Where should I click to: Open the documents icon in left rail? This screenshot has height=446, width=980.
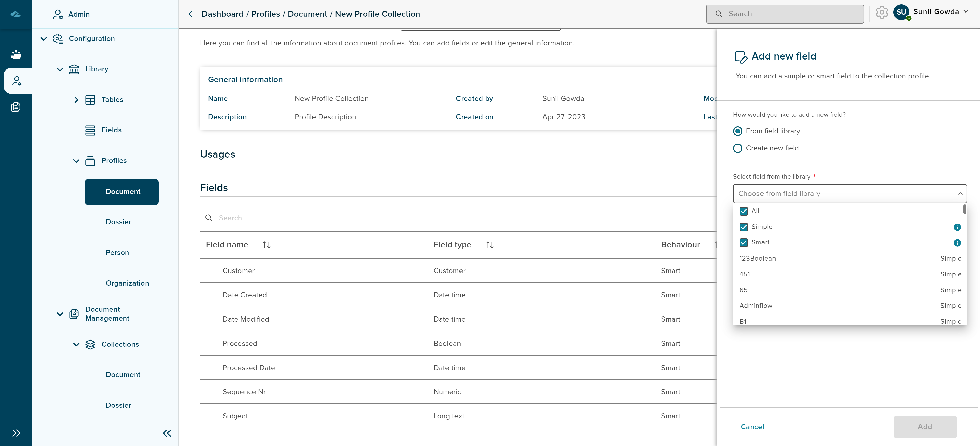point(16,107)
